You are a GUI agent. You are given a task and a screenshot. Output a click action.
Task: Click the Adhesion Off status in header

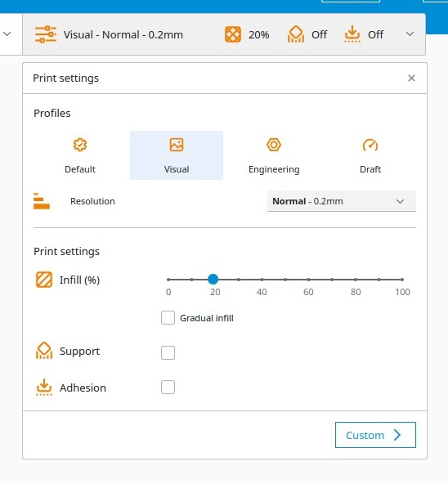tap(375, 34)
